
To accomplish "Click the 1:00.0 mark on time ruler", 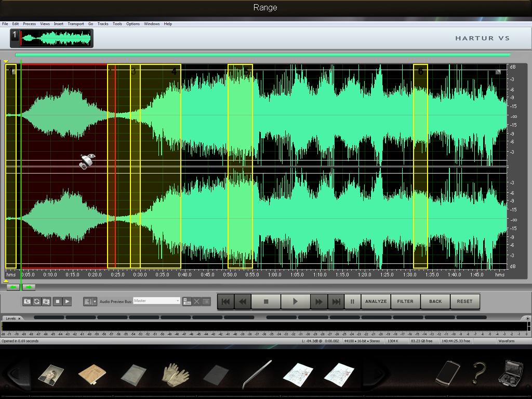I will click(x=275, y=274).
